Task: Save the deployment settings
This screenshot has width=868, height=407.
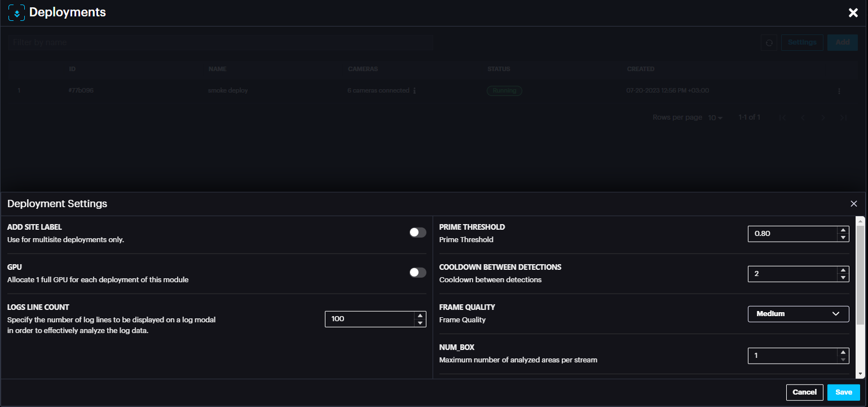Action: pos(843,392)
